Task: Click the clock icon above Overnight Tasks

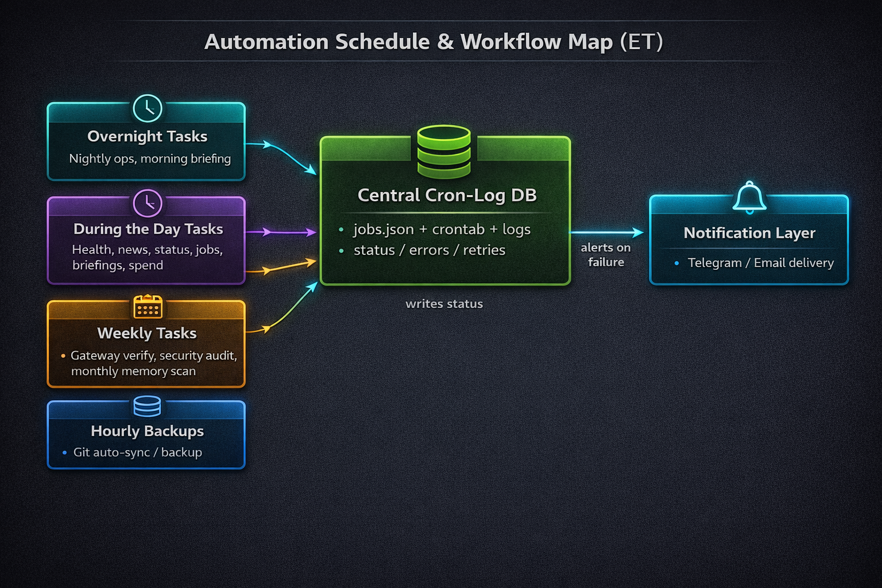Action: coord(148,109)
